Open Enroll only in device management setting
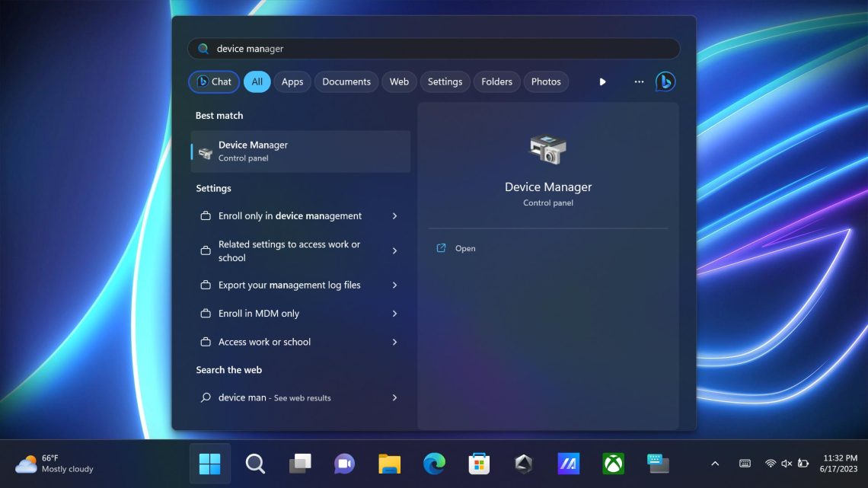The height and width of the screenshot is (488, 868). point(301,215)
